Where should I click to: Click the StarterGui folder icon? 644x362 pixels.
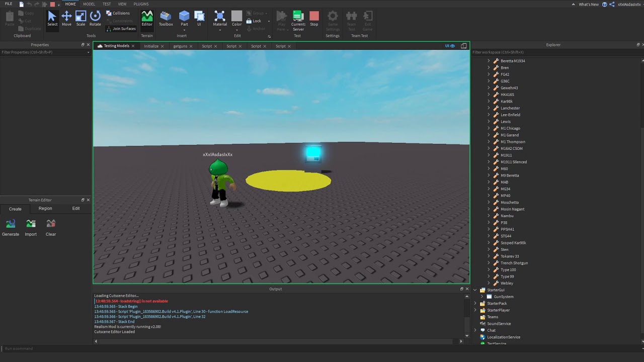[x=482, y=290]
